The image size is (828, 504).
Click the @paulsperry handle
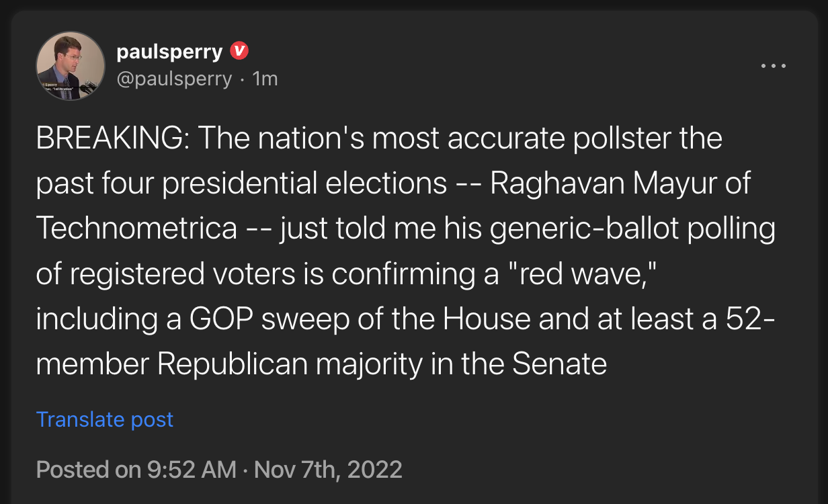tap(174, 79)
